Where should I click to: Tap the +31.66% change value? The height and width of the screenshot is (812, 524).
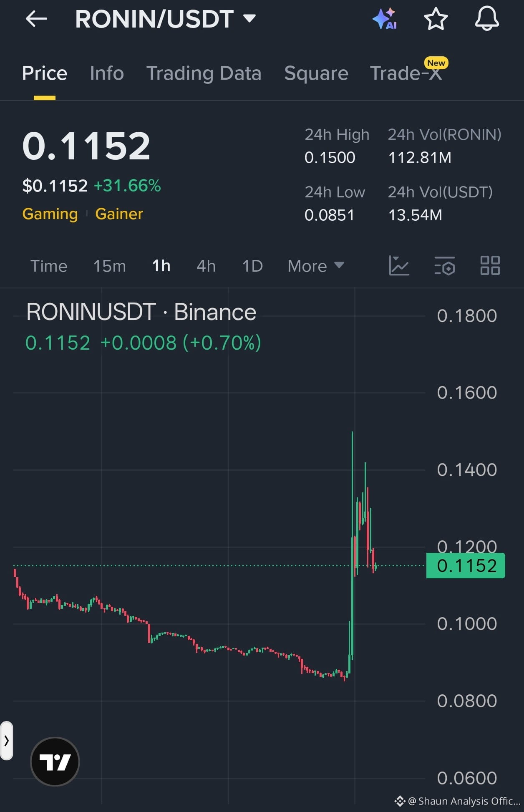(x=127, y=186)
